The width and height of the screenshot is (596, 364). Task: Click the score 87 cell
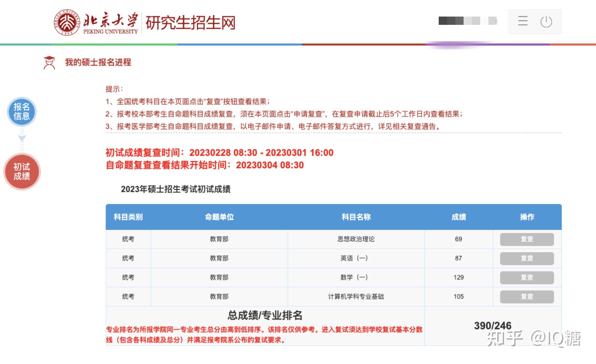(x=458, y=258)
